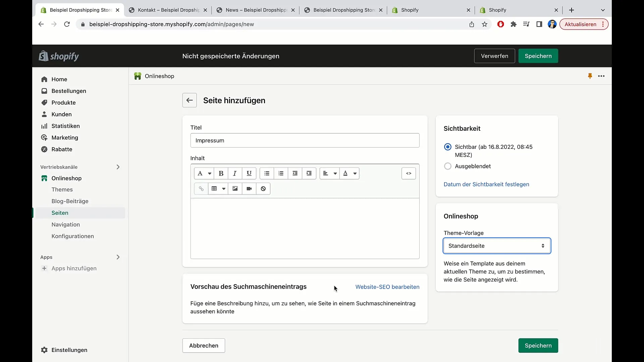Click the back arrow navigation icon
Viewport: 644px width, 362px height.
click(189, 100)
